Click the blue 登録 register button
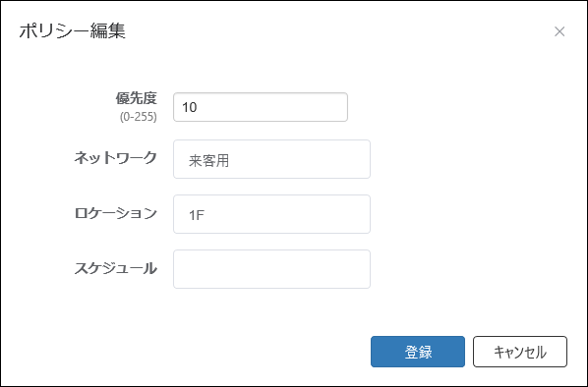Screen dimensions: 588x387 tap(418, 352)
